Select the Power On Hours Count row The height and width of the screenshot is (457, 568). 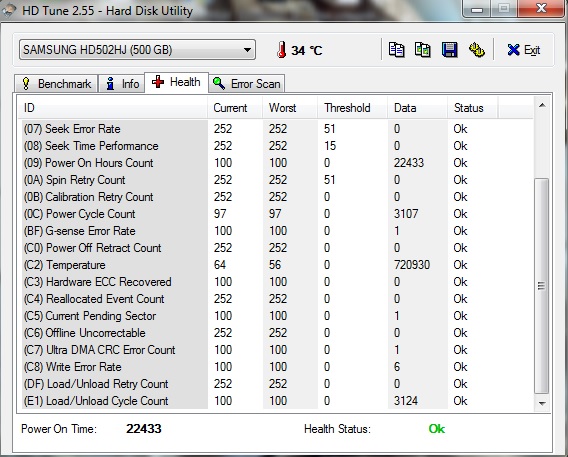277,163
